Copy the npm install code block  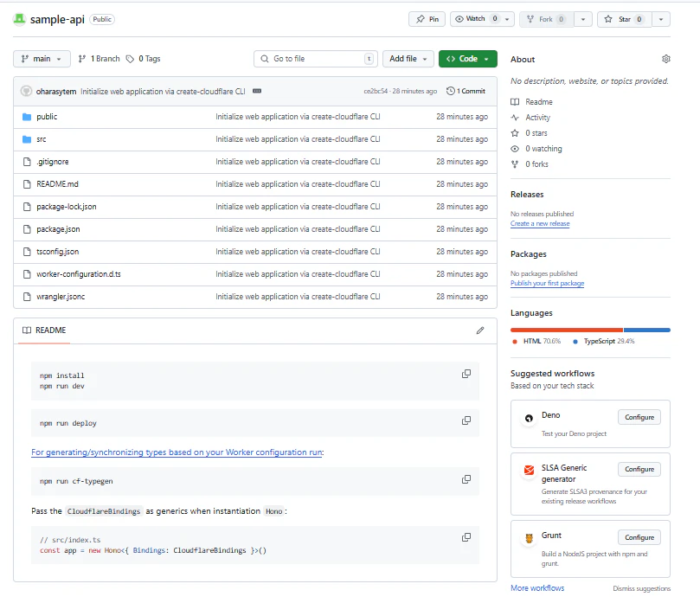[x=466, y=374]
